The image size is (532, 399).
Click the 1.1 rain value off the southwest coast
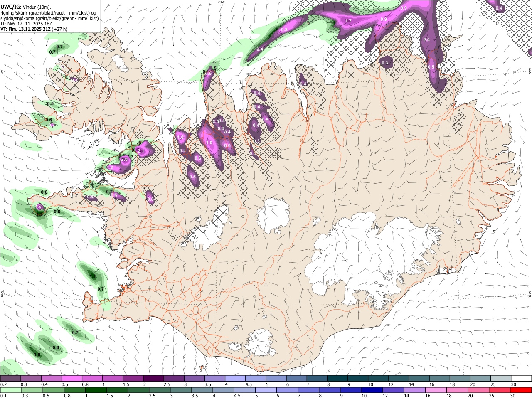tap(93, 276)
